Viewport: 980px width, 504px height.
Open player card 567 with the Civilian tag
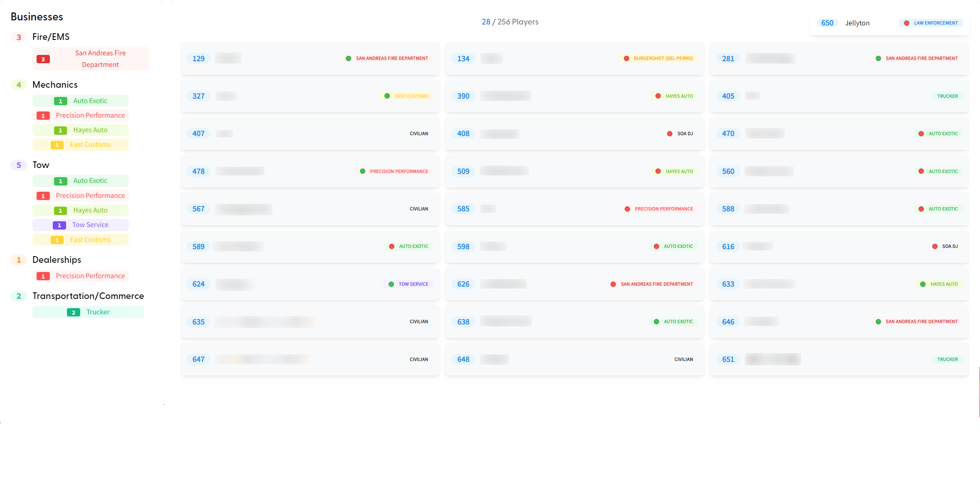point(310,209)
